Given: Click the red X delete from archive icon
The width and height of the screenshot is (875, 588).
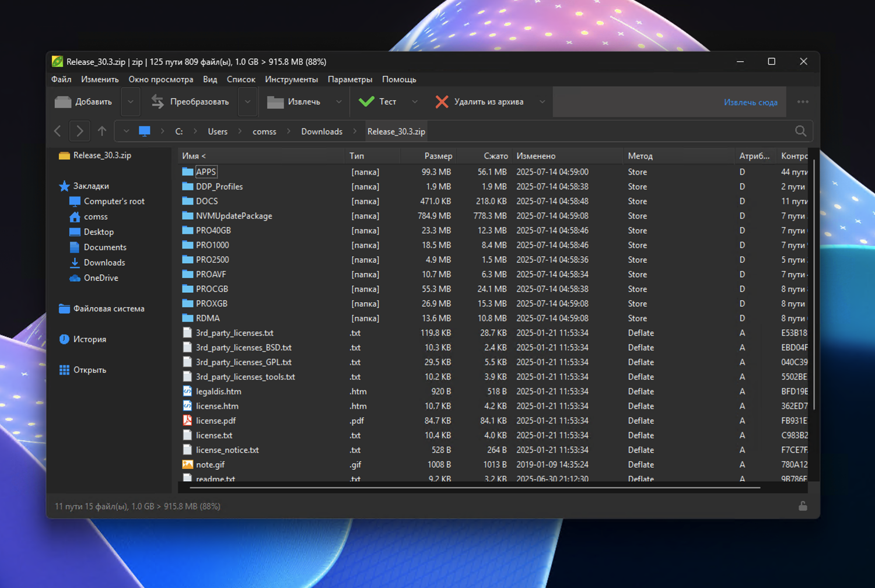Looking at the screenshot, I should [x=442, y=102].
